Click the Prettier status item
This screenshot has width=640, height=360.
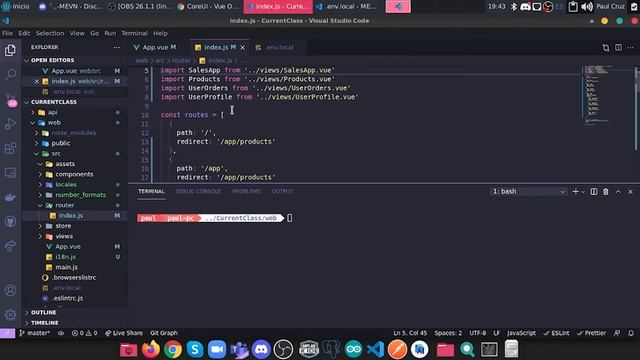click(x=591, y=333)
